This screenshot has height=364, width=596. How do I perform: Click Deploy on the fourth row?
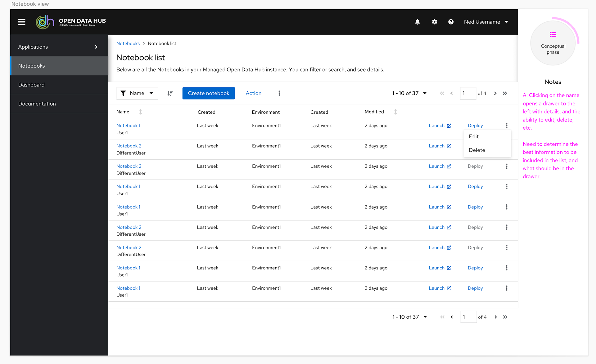(x=475, y=186)
